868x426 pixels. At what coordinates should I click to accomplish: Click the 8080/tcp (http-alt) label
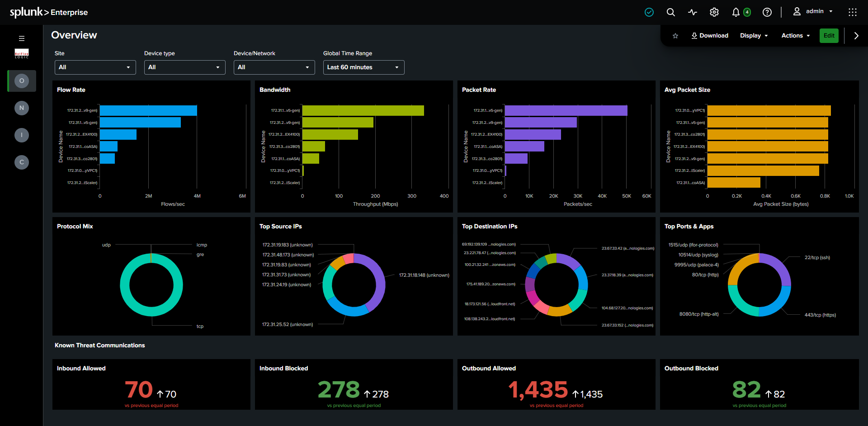[x=699, y=314]
